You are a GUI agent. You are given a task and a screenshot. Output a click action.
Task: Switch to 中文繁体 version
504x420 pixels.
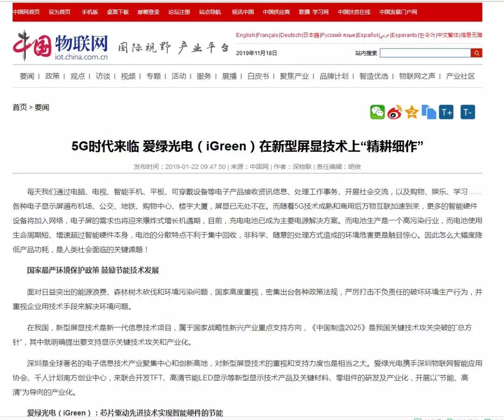[448, 35]
